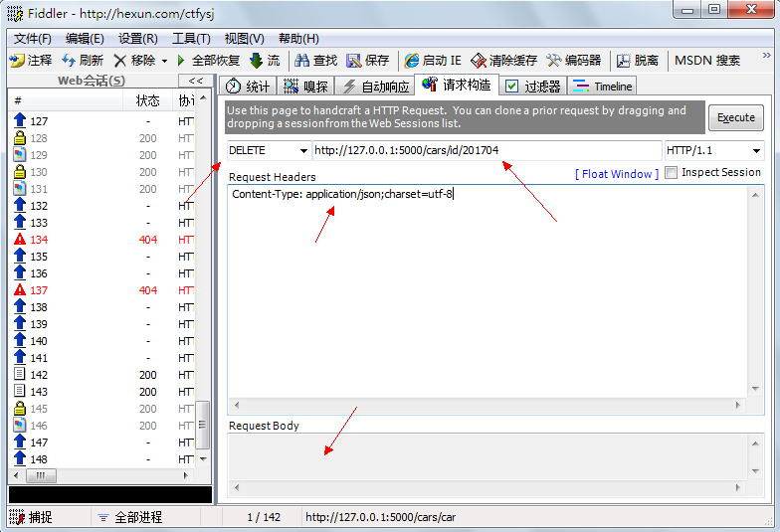
Task: Click the 全部恢复 resume-all icon
Action: tap(182, 61)
